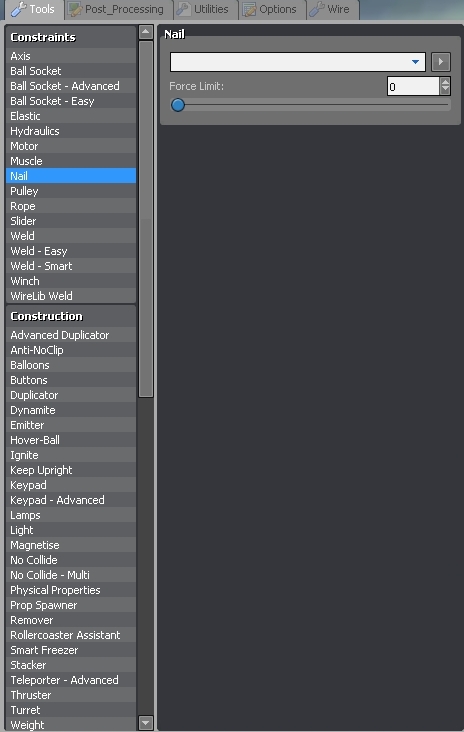This screenshot has width=464, height=732.
Task: Open the Nail preset dropdown
Action: coord(298,62)
